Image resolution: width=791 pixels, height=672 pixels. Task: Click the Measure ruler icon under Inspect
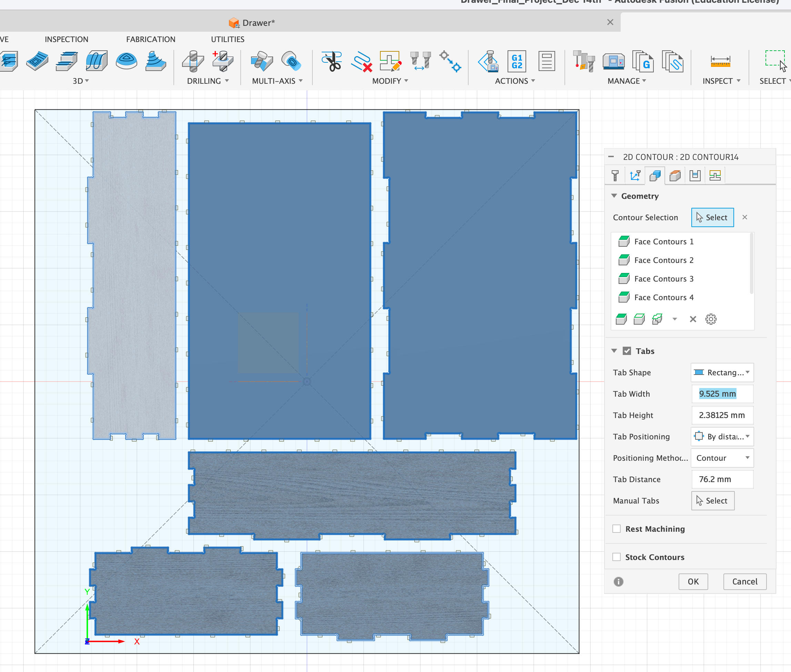[720, 62]
